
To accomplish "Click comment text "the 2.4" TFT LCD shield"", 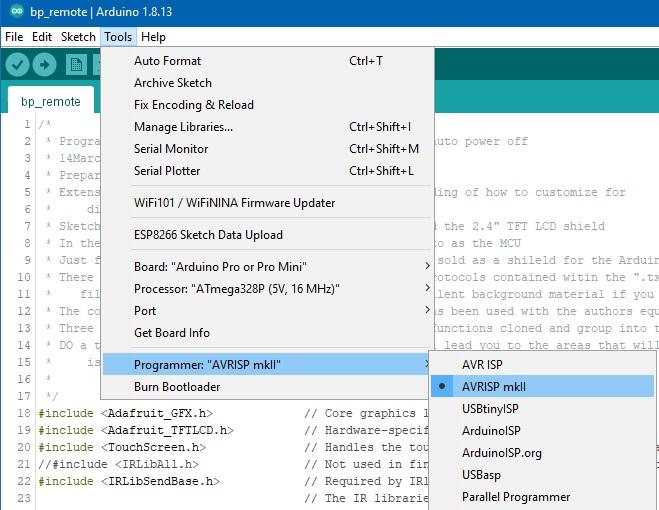I will pos(525,226).
